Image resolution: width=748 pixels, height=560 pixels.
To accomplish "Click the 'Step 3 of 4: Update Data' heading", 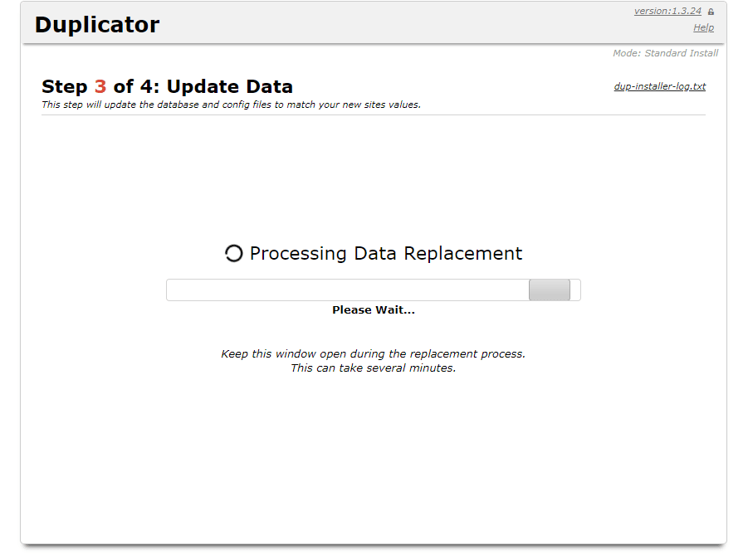I will click(167, 86).
